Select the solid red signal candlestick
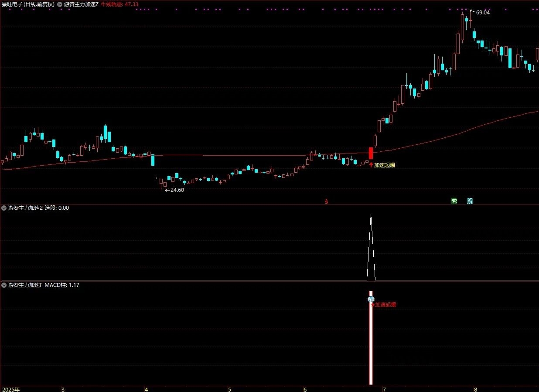 (x=371, y=153)
